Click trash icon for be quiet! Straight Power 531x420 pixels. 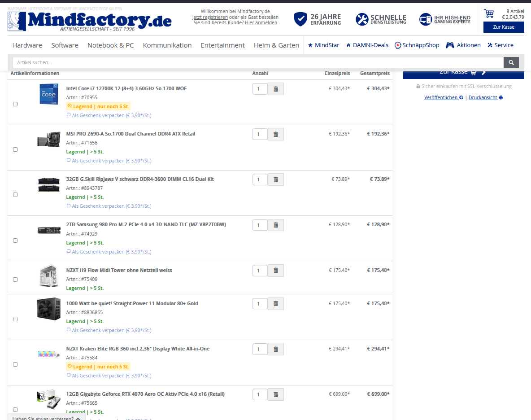(276, 304)
